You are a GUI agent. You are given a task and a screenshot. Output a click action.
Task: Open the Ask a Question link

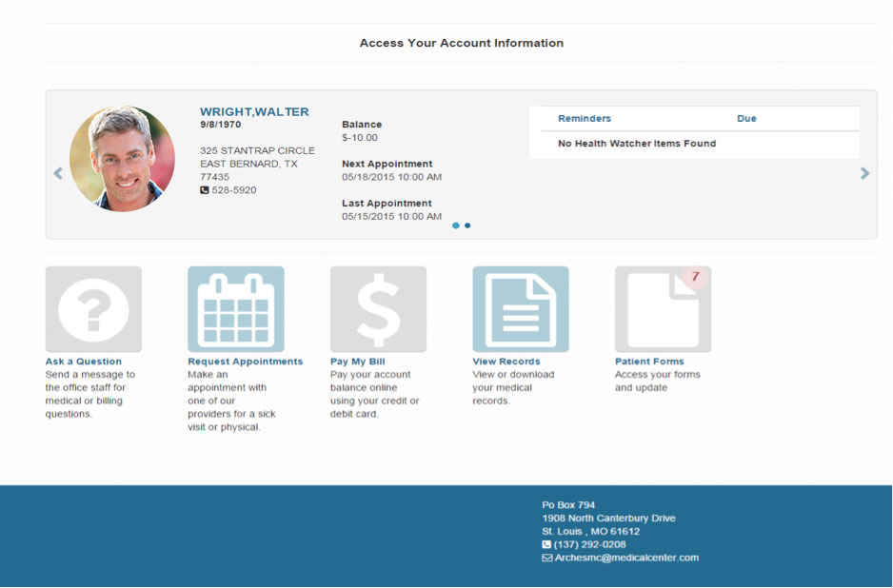(84, 362)
